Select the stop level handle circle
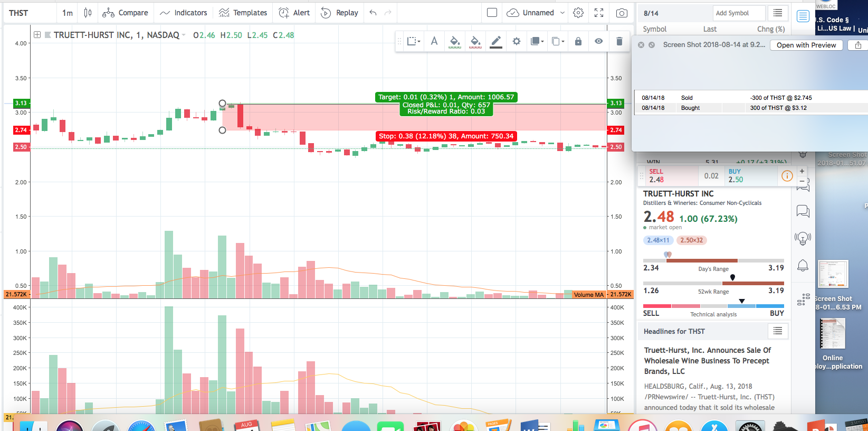Viewport: 868px width, 431px height. tap(222, 130)
